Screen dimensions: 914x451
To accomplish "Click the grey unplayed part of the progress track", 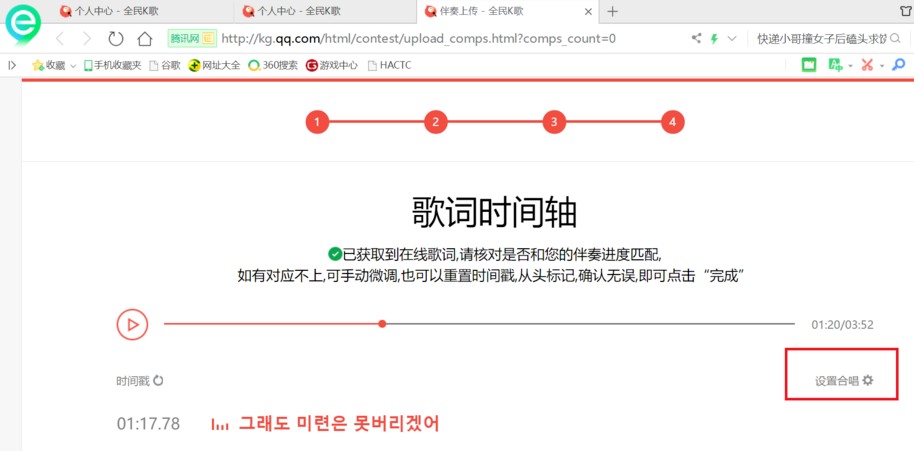I will tap(590, 323).
